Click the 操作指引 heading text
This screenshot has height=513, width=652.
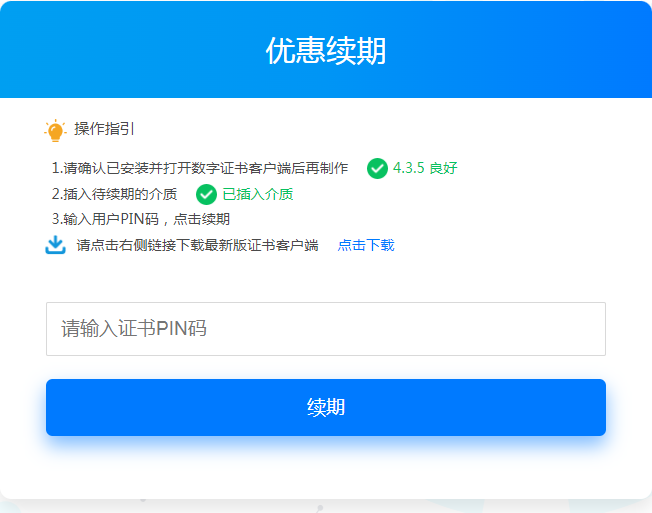104,129
